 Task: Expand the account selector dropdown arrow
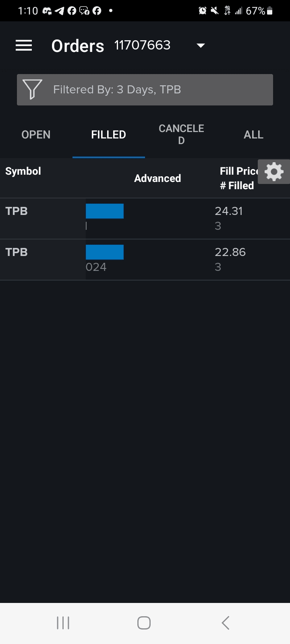(201, 45)
